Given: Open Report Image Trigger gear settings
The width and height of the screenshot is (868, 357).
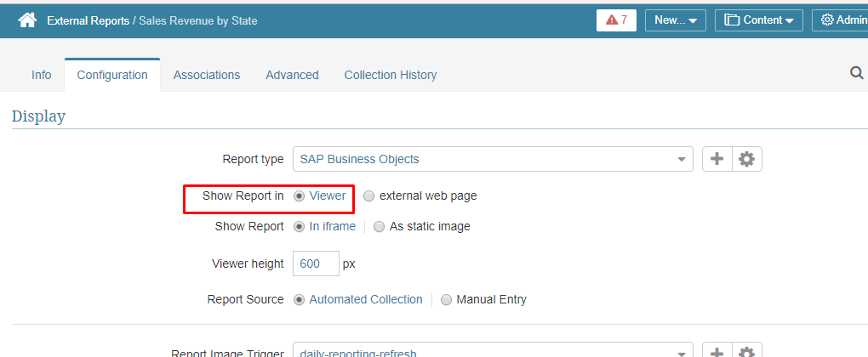Looking at the screenshot, I should (x=747, y=352).
